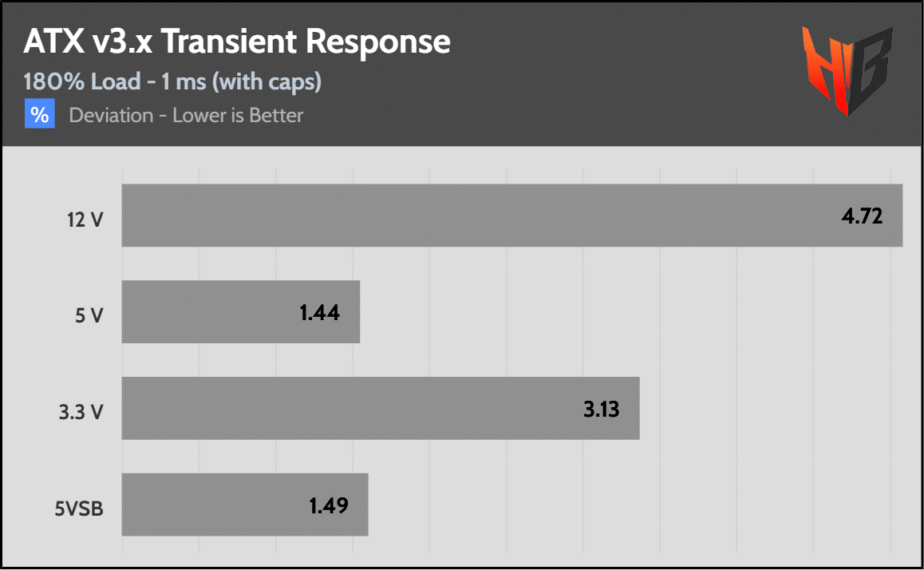924x570 pixels.
Task: Select the 3.3 V bar
Action: coord(381,408)
